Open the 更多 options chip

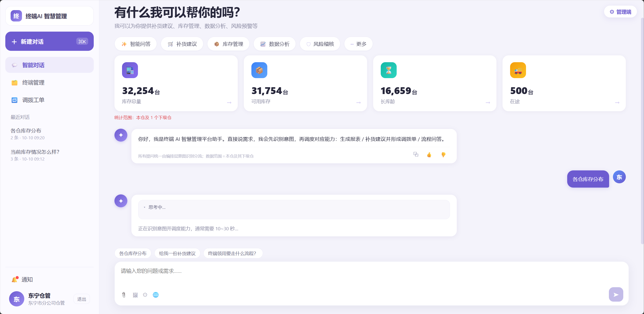[x=358, y=44]
